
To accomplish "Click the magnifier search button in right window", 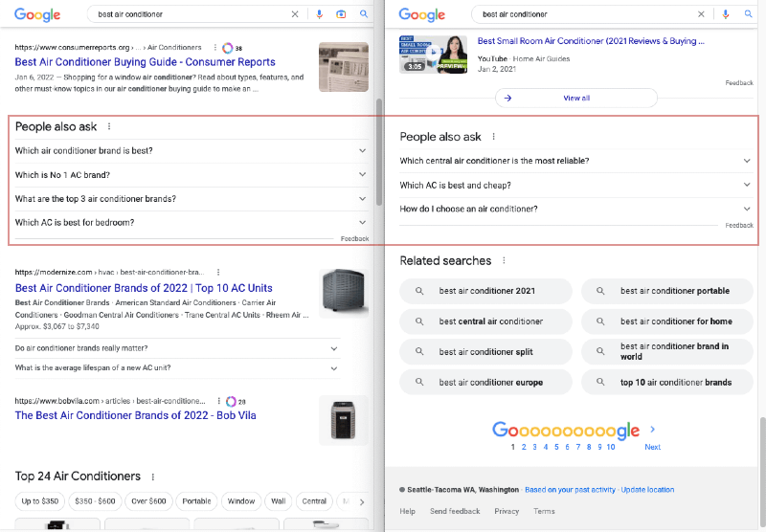I will tap(748, 14).
